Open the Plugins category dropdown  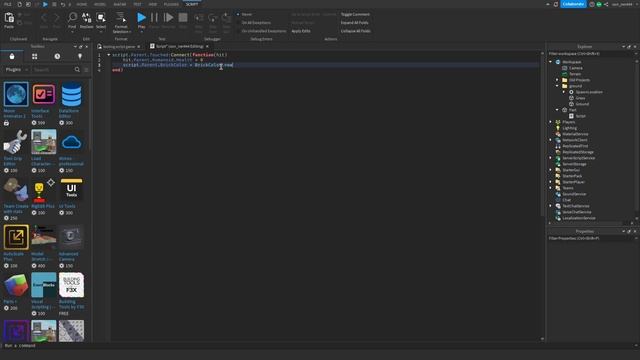click(x=16, y=70)
